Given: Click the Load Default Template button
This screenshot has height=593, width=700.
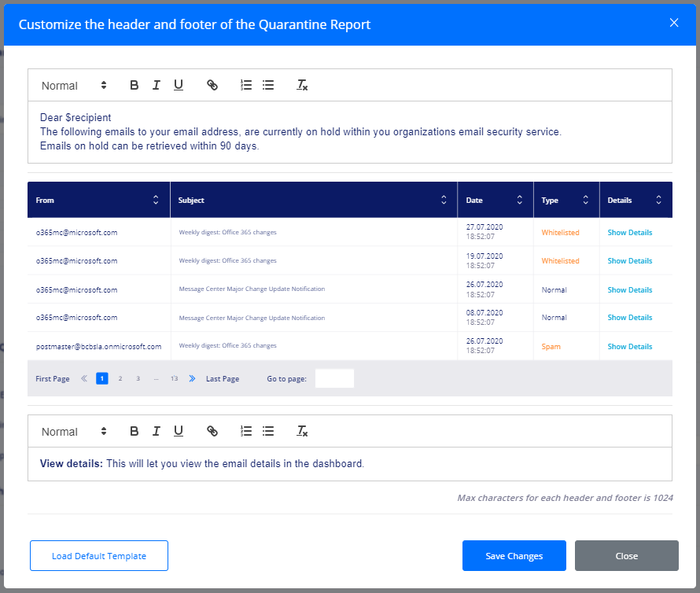Looking at the screenshot, I should click(x=99, y=555).
